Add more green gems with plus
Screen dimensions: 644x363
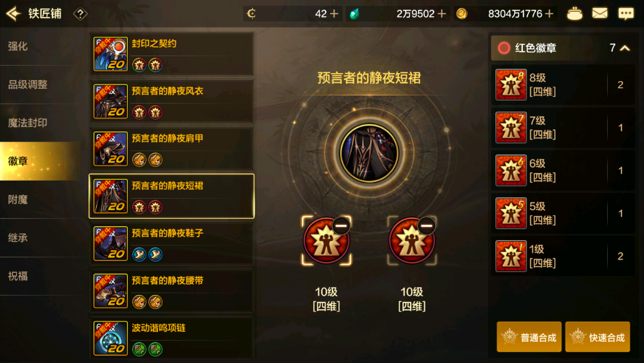[x=442, y=14]
